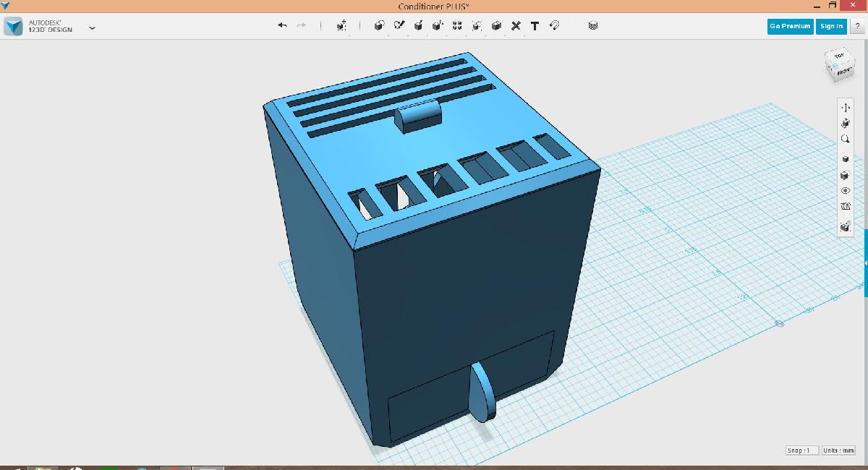868x470 pixels.
Task: Click the Go Premium button
Action: click(x=790, y=26)
